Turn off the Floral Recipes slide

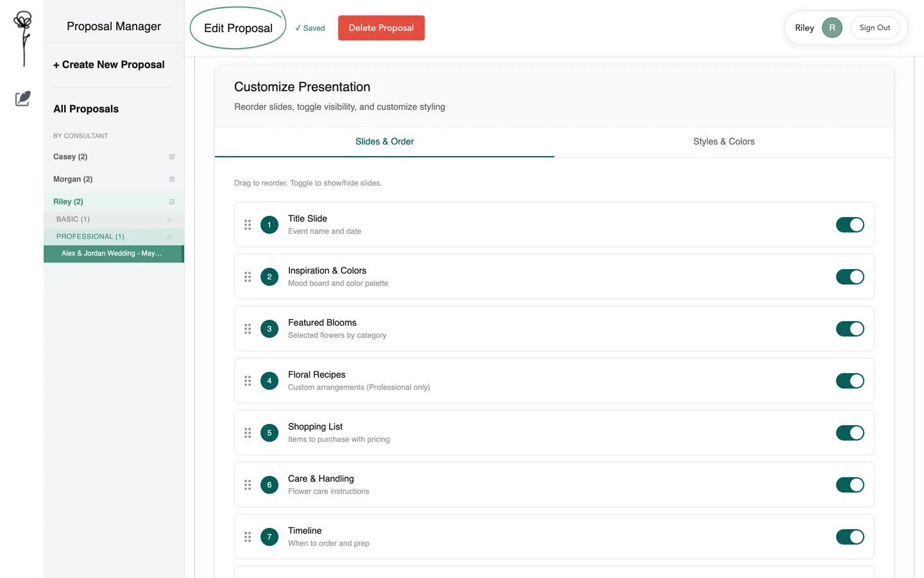850,381
